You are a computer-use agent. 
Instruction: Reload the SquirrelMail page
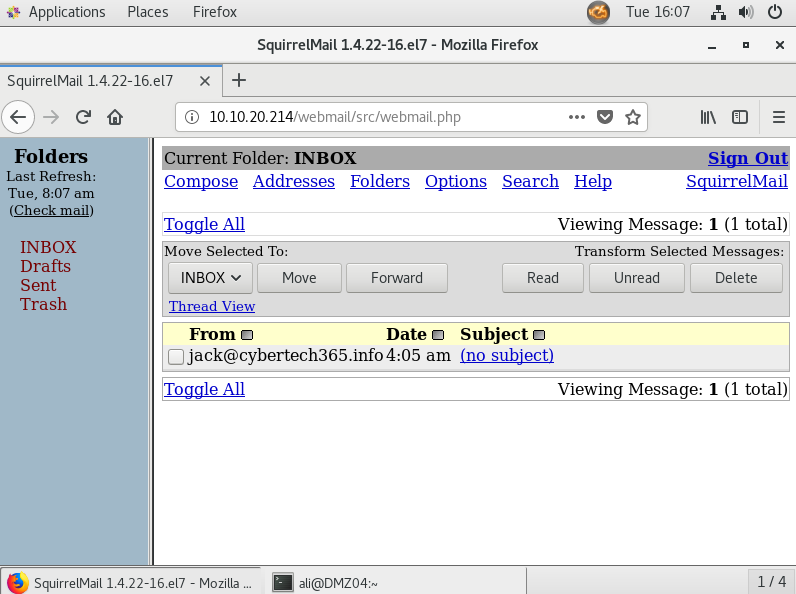click(83, 117)
